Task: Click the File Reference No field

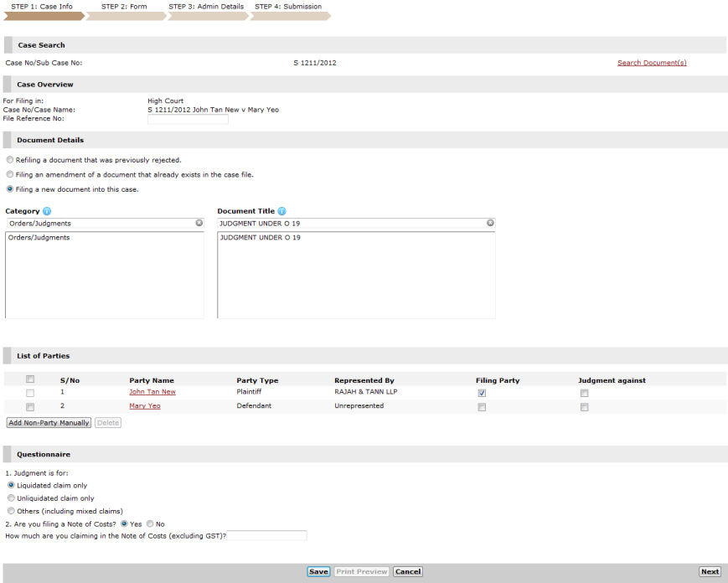Action: tap(188, 119)
